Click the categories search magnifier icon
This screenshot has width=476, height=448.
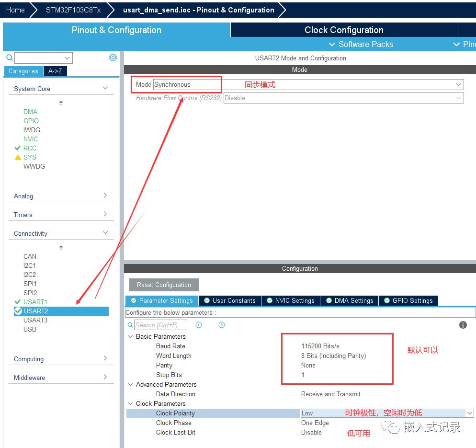(10, 57)
